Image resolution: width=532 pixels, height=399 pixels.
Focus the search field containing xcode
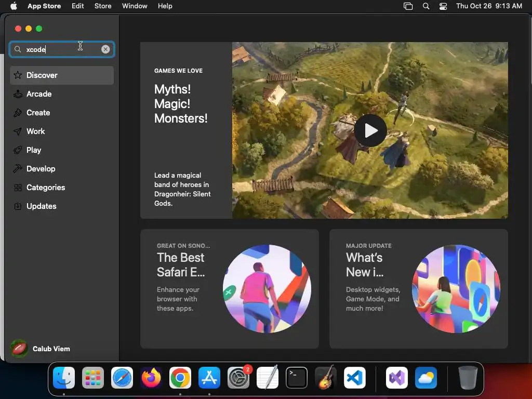(x=62, y=49)
